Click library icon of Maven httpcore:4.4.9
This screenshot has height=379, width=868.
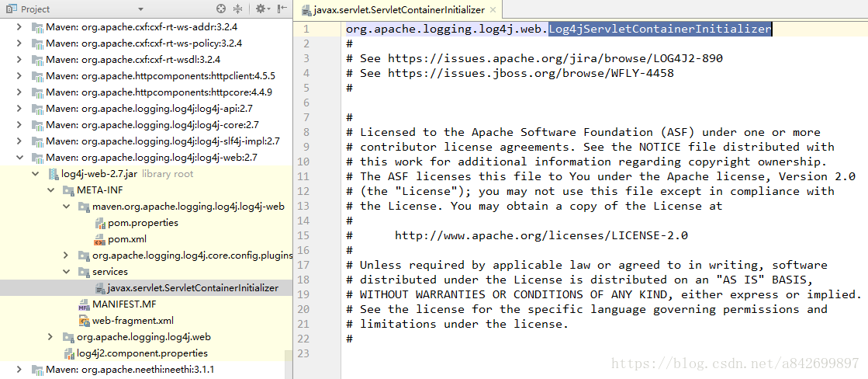pyautogui.click(x=38, y=92)
